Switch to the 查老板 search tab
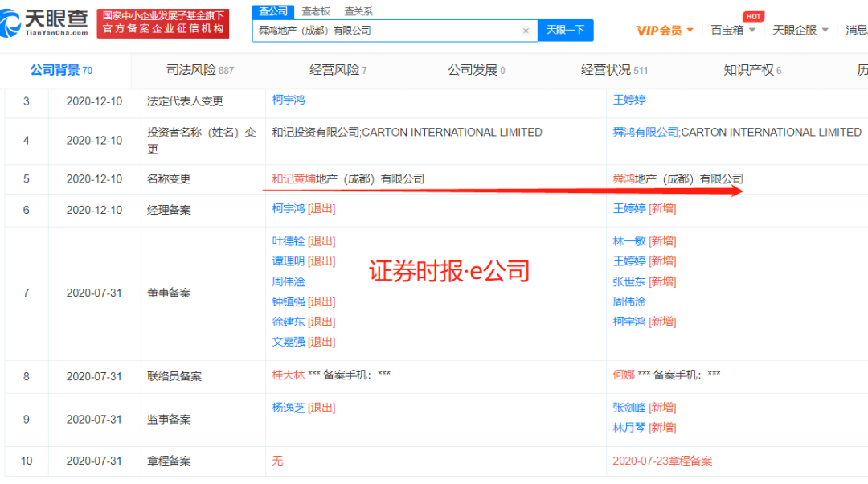Screen dimensions: 868x484 (316, 11)
